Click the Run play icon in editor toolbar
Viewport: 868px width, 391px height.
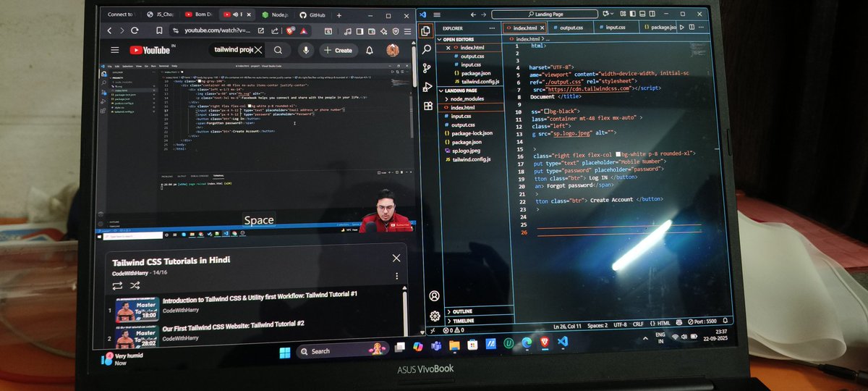(x=682, y=27)
